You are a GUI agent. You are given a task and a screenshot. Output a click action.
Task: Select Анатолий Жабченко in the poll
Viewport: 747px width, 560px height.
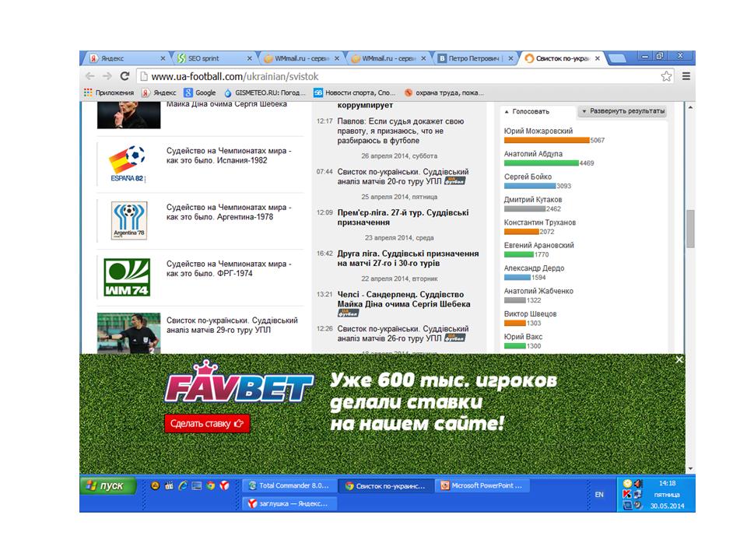(538, 291)
